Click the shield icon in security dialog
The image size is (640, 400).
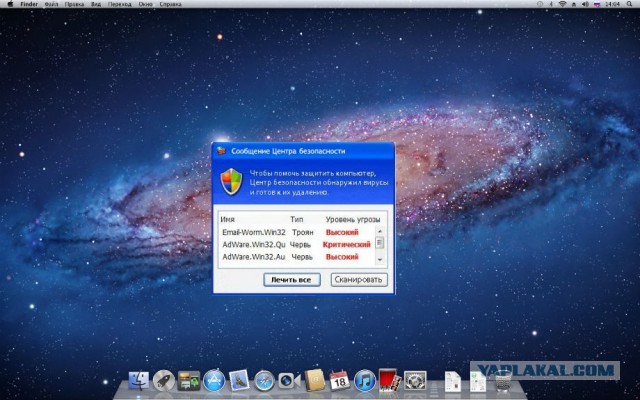pos(231,182)
